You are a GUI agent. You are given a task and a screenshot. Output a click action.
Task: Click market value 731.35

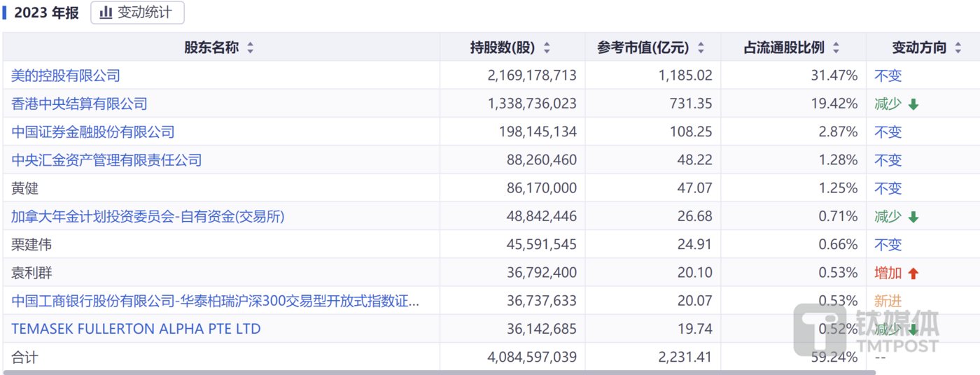coord(690,104)
